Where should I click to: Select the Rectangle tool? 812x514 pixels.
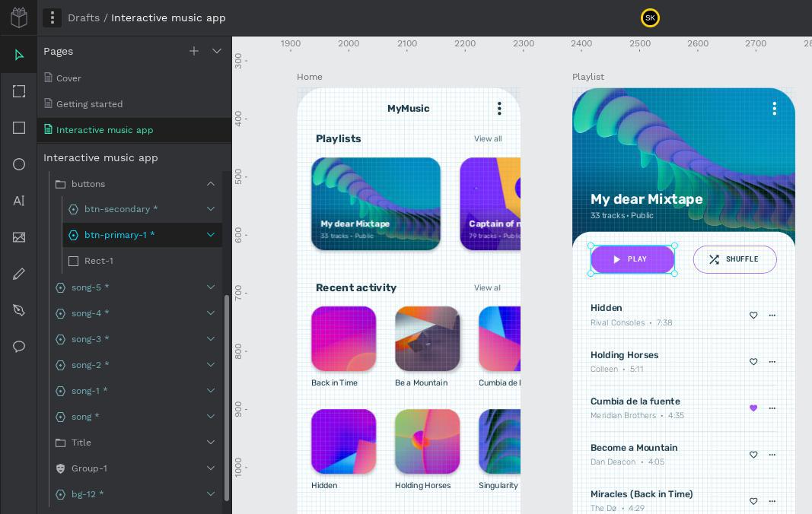tap(19, 128)
